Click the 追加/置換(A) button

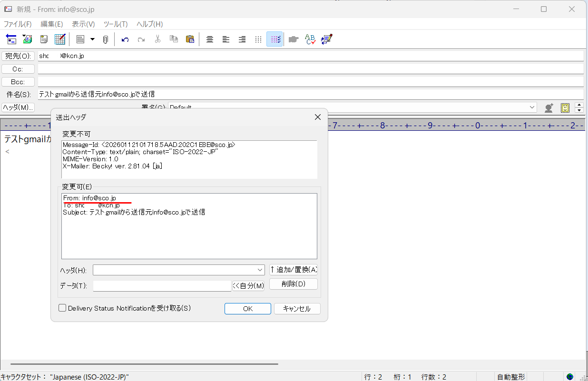(294, 269)
